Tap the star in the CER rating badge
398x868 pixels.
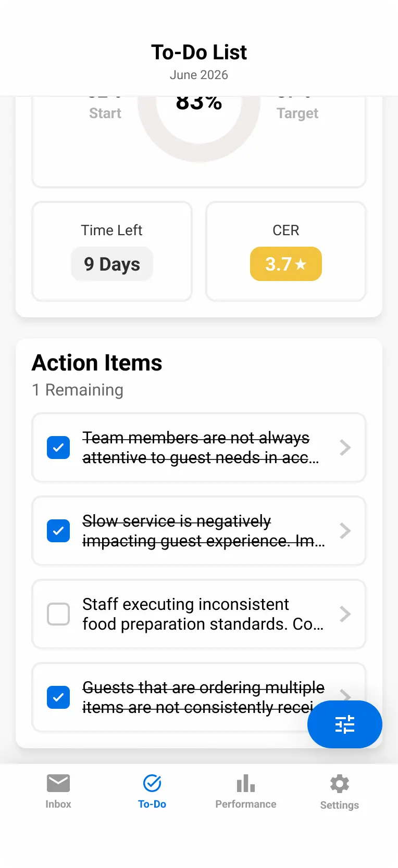coord(301,264)
